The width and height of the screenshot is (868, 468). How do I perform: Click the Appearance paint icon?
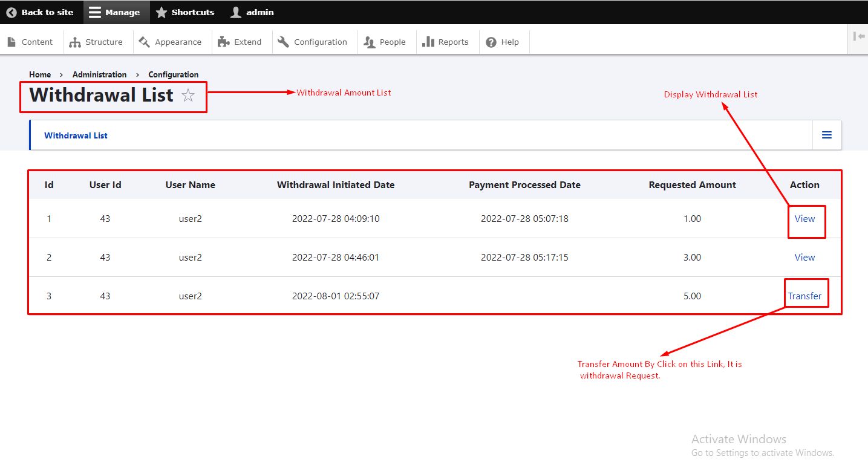[x=144, y=42]
